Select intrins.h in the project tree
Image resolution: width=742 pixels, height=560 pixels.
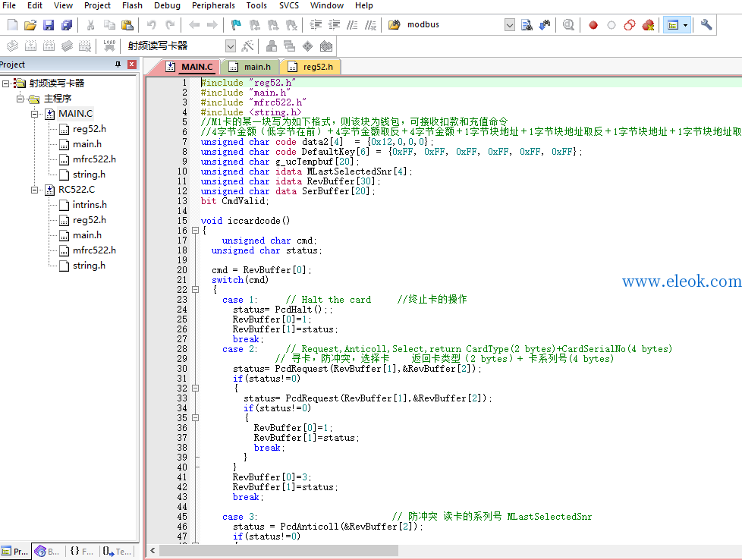pos(90,204)
